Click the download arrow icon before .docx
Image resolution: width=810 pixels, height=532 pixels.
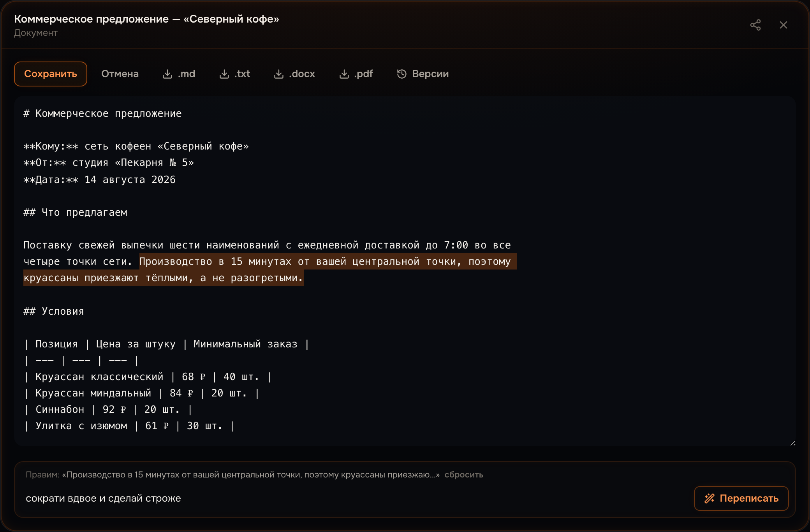(279, 74)
